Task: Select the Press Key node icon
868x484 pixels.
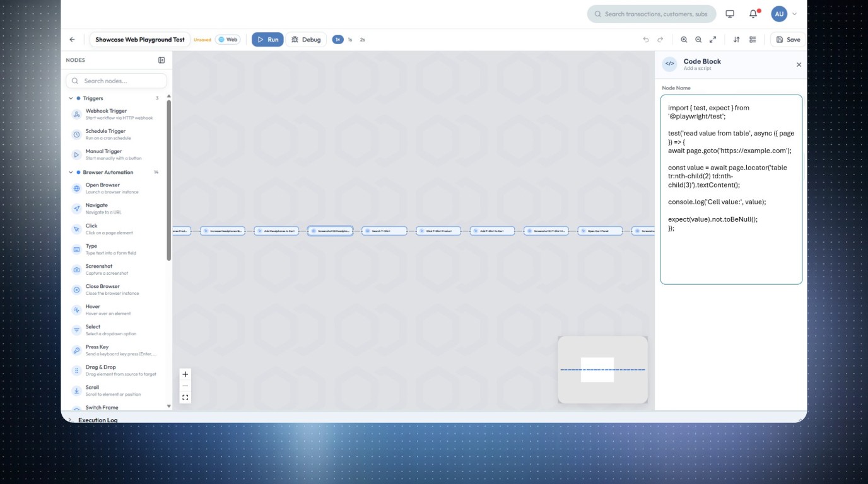Action: (x=76, y=350)
